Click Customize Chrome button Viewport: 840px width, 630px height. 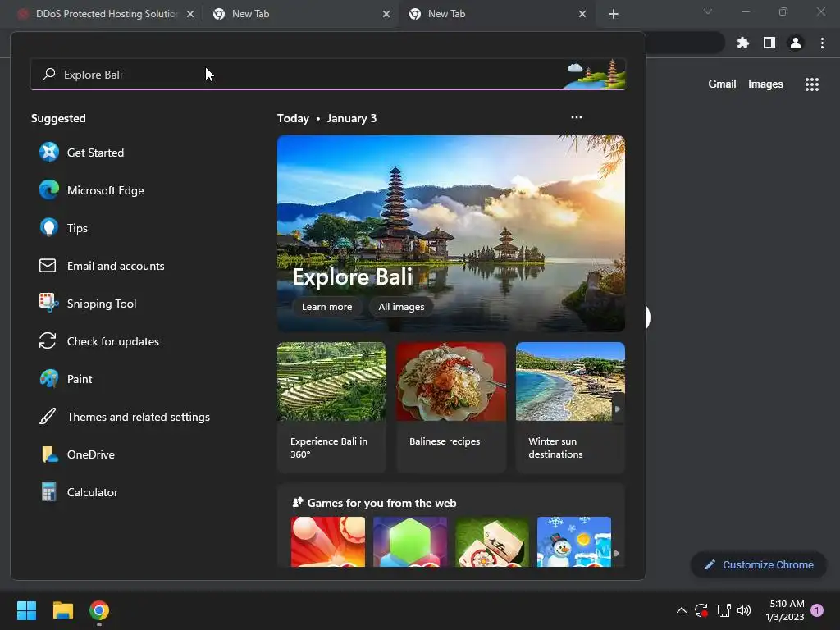[759, 564]
